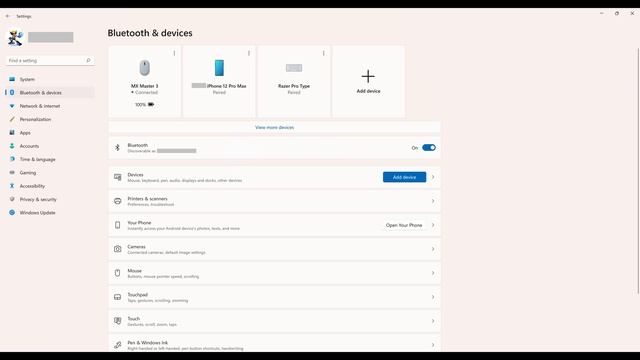Image resolution: width=640 pixels, height=360 pixels.
Task: Open Accounts settings in sidebar
Action: coord(50,146)
